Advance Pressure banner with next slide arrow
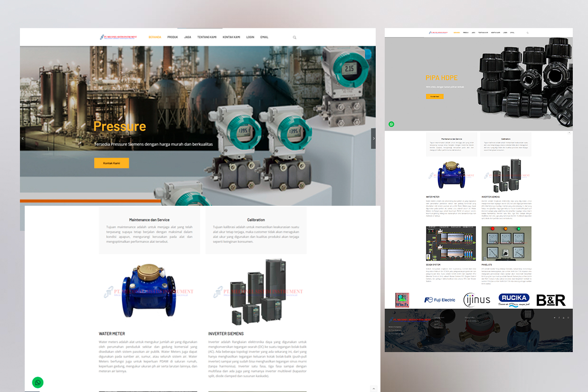This screenshot has width=588, height=392. (x=373, y=138)
